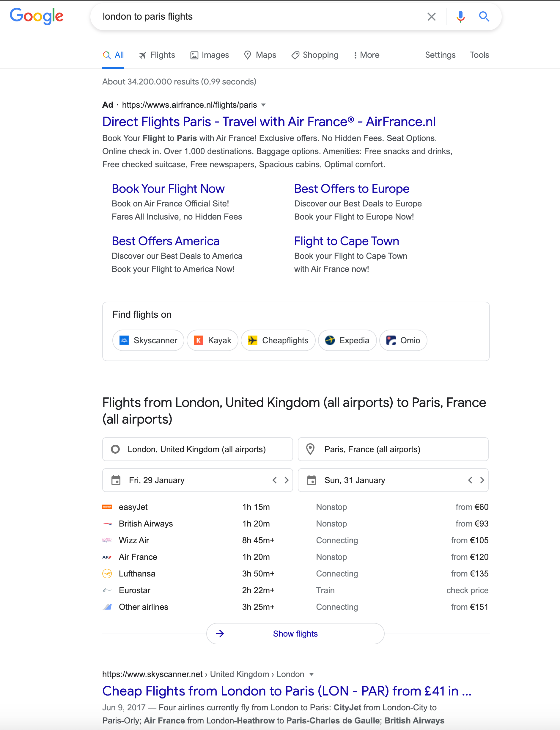Screen dimensions: 560x730
Task: Open search Settings
Action: click(440, 55)
